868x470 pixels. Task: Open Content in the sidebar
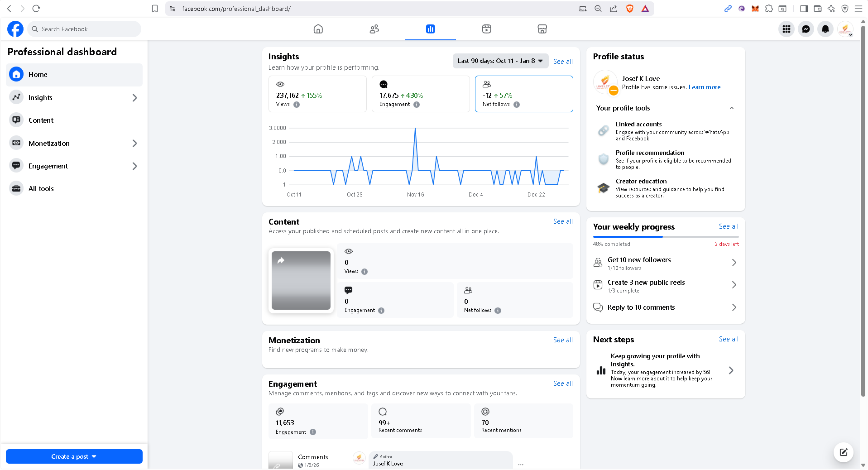(41, 120)
